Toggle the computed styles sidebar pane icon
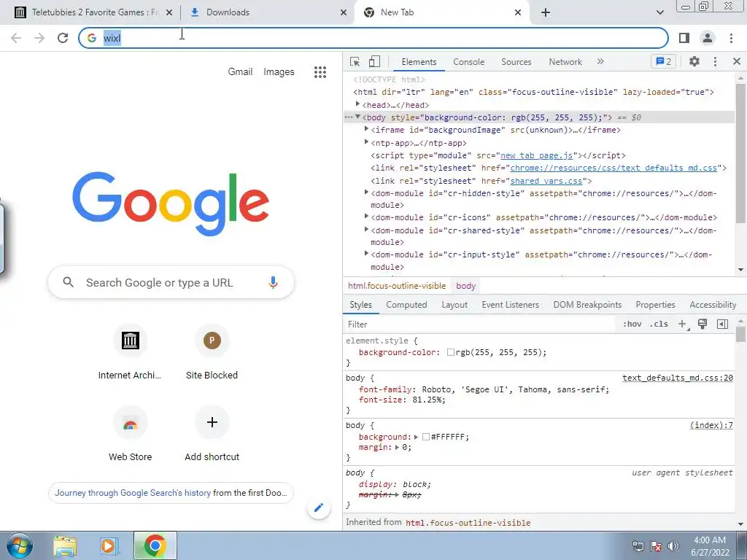The width and height of the screenshot is (747, 560). [722, 324]
